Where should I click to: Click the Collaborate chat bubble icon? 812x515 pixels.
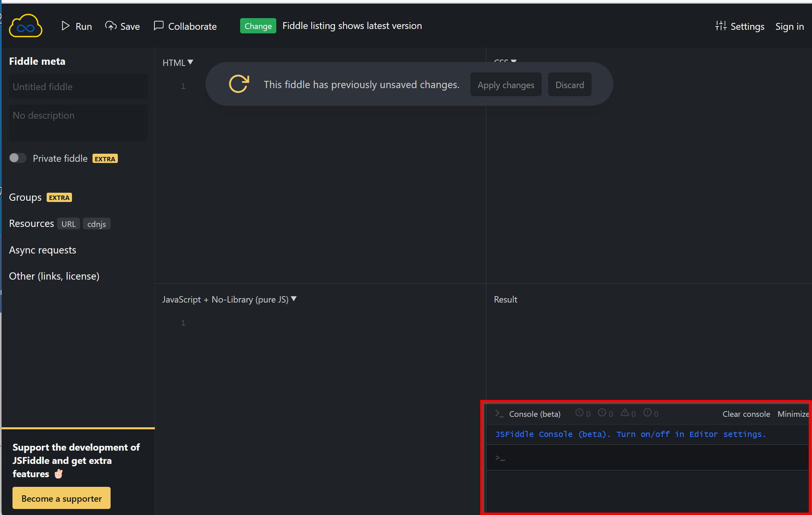click(159, 26)
